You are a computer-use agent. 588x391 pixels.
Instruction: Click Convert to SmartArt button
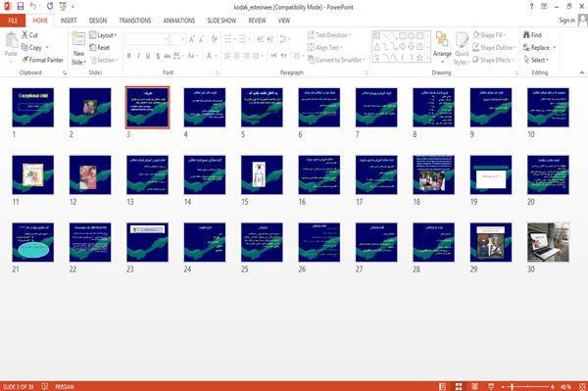coord(336,60)
